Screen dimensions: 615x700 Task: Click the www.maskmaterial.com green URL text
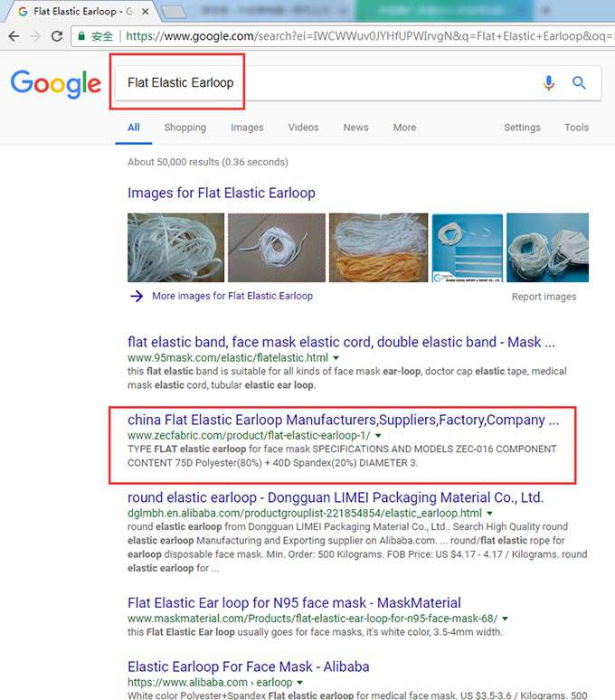click(312, 619)
